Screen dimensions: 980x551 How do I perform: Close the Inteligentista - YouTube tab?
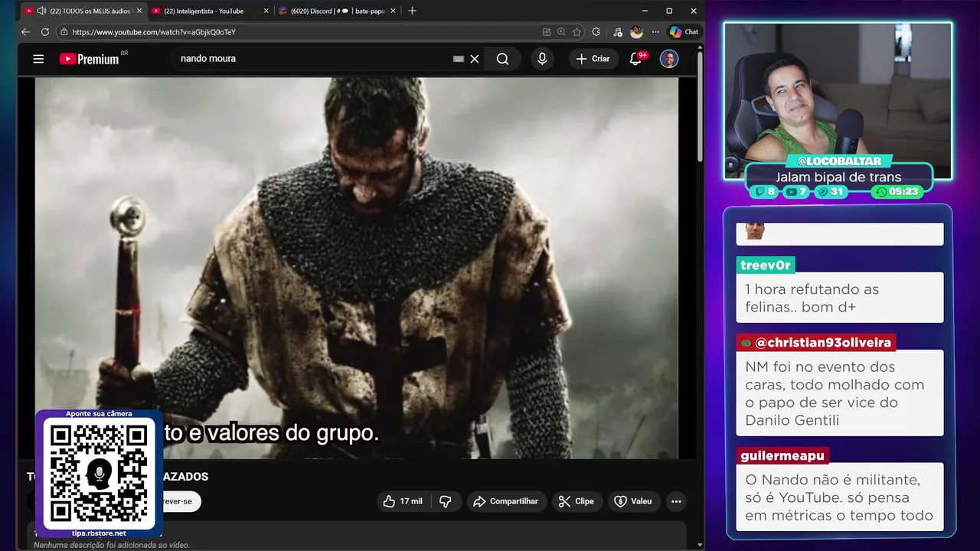(266, 11)
